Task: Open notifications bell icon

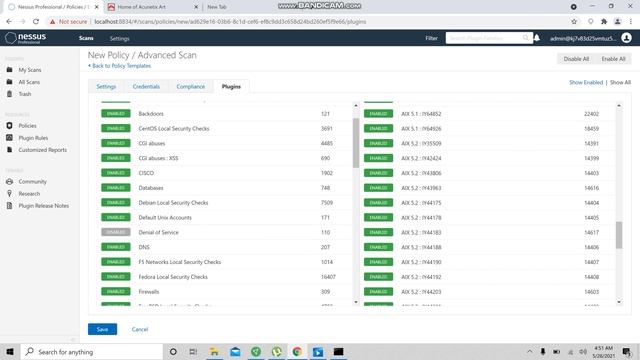Action: coord(537,38)
